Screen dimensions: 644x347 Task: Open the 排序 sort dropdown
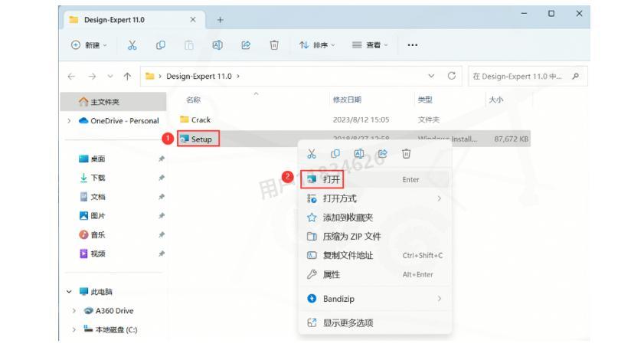tap(317, 45)
